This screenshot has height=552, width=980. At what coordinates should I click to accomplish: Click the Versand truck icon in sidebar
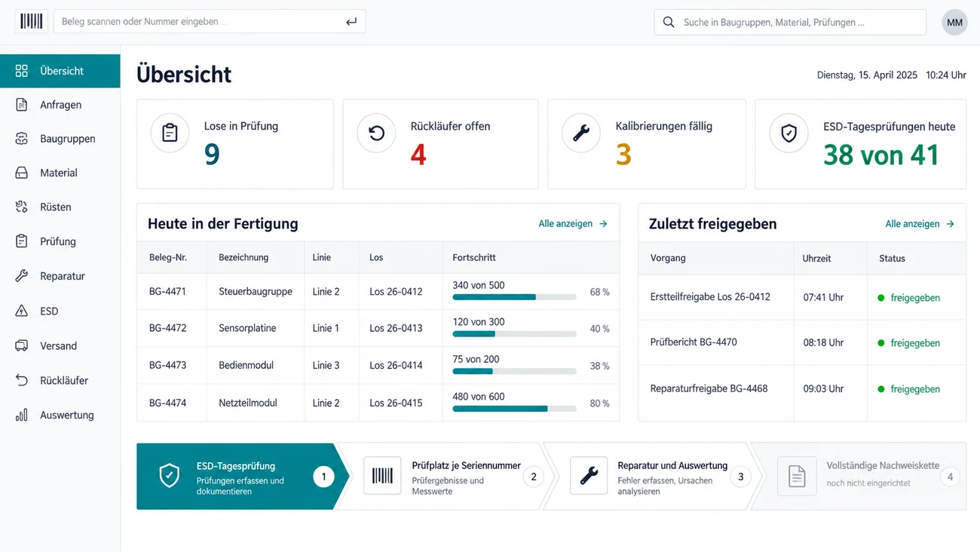point(22,345)
